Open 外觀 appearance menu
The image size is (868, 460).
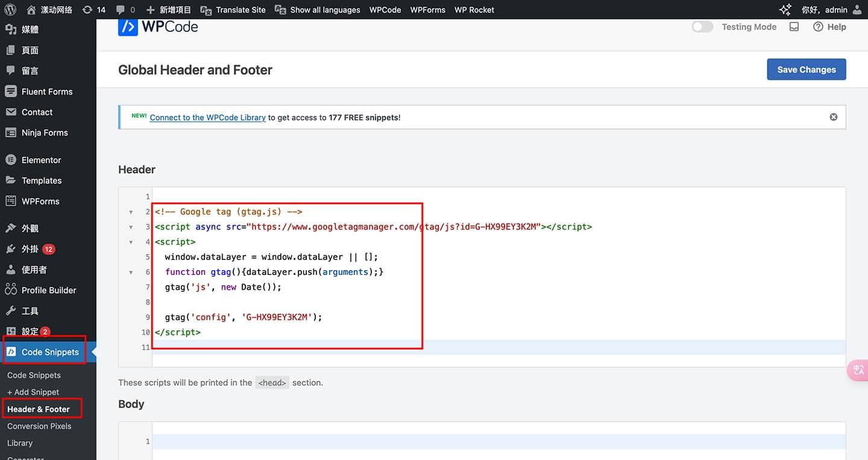click(x=30, y=228)
